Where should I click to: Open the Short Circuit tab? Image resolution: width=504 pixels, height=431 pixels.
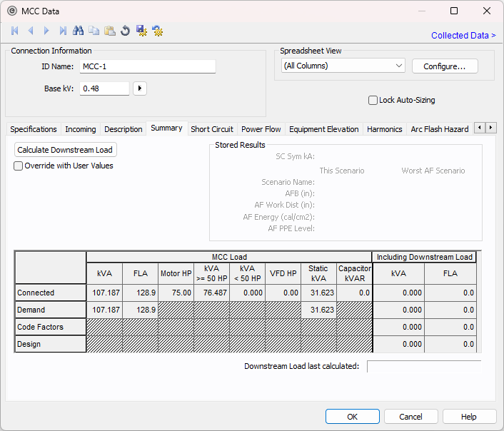pyautogui.click(x=212, y=129)
